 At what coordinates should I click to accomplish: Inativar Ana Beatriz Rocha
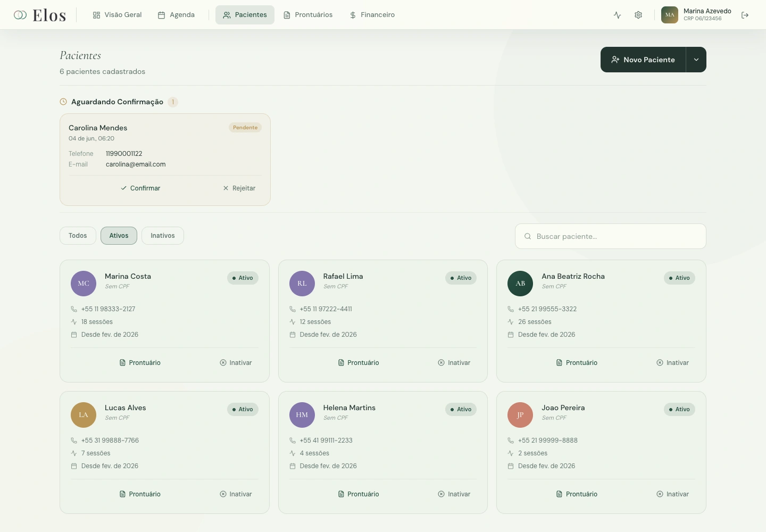(x=672, y=363)
